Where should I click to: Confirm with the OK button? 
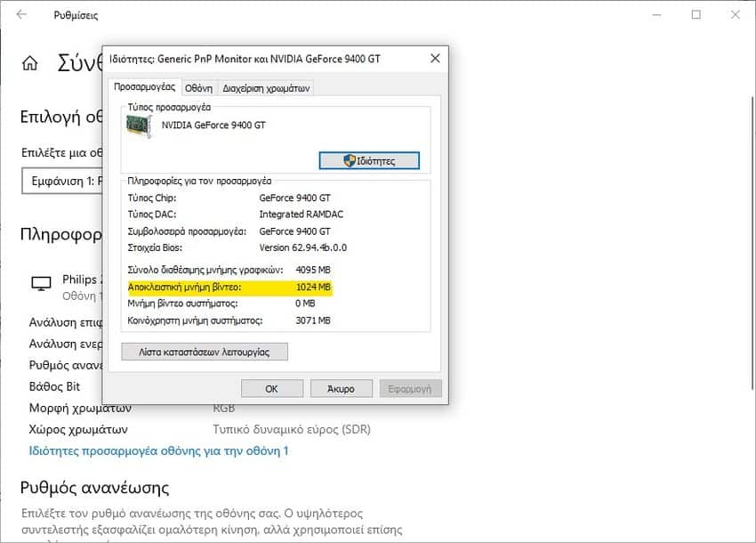pos(272,388)
